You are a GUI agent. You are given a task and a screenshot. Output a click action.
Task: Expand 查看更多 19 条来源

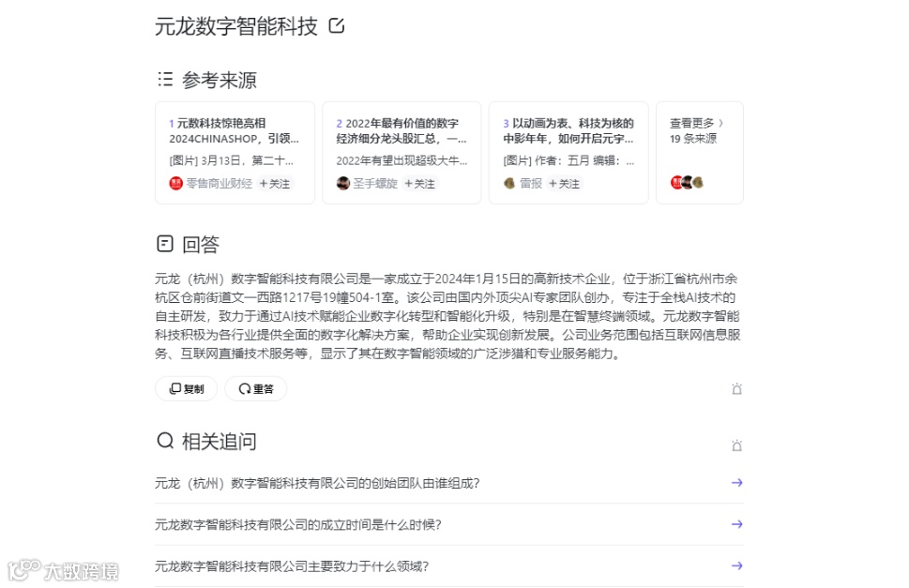point(700,152)
